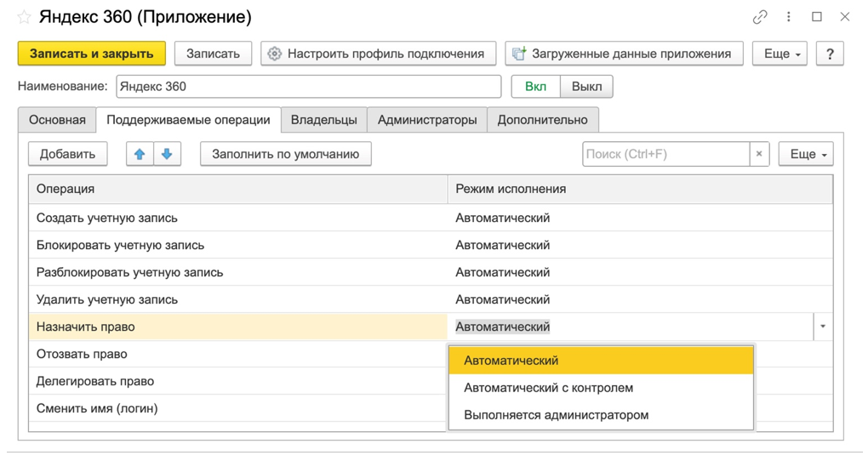Open help with the question mark button
Image resolution: width=868 pixels, height=461 pixels.
tap(830, 54)
